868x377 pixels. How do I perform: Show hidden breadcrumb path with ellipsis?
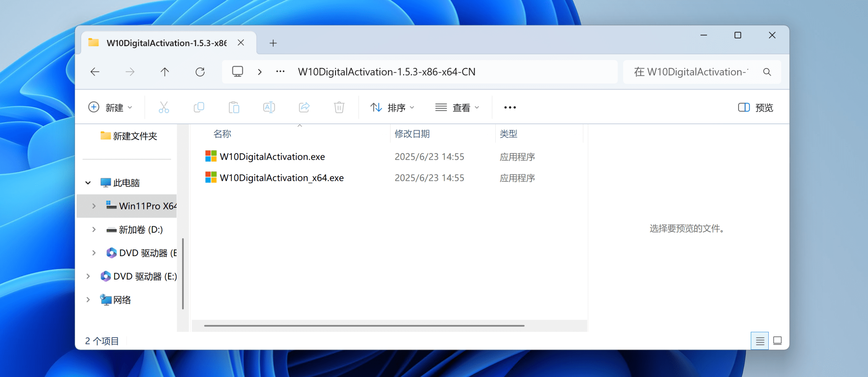tap(280, 72)
